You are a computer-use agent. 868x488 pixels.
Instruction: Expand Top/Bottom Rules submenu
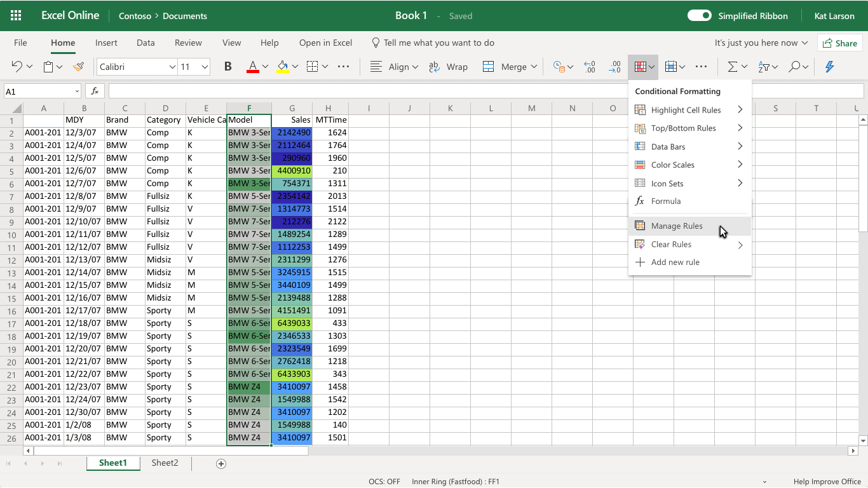pyautogui.click(x=689, y=128)
